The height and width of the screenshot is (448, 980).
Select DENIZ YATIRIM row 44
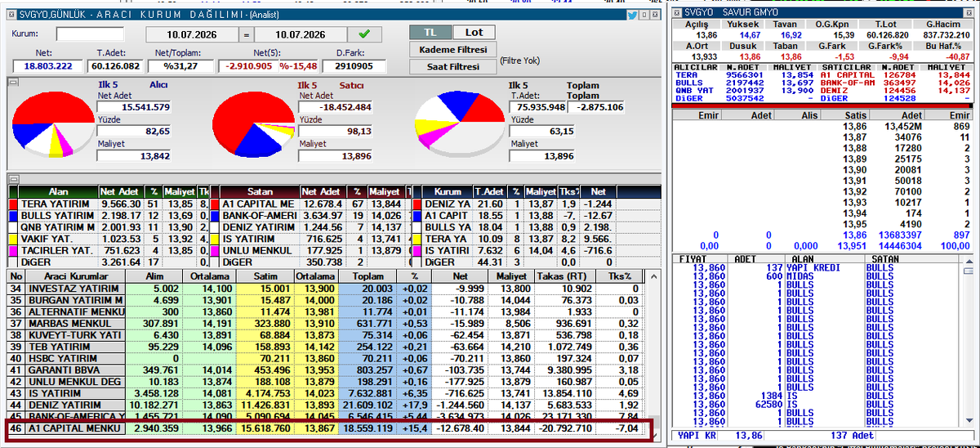point(327,405)
